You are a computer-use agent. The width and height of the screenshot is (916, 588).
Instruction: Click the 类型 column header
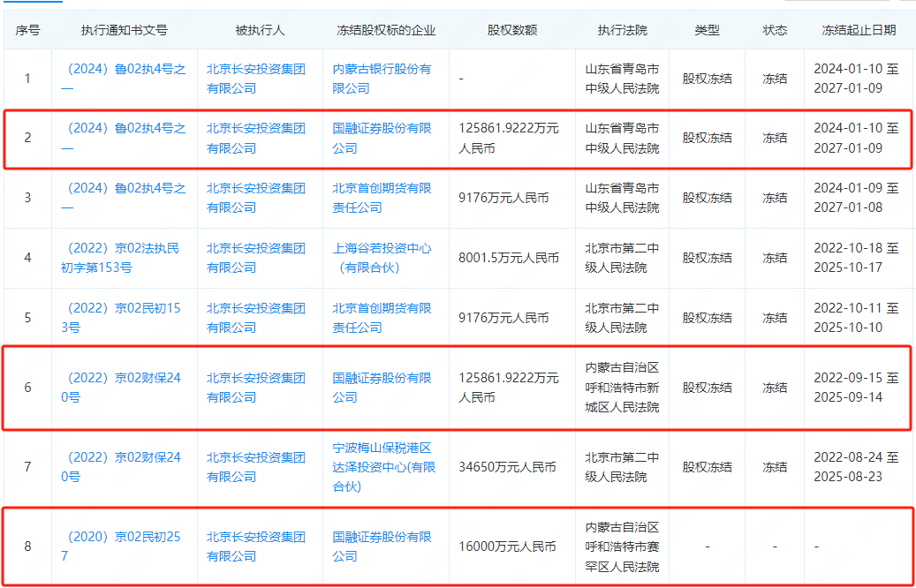pyautogui.click(x=707, y=30)
